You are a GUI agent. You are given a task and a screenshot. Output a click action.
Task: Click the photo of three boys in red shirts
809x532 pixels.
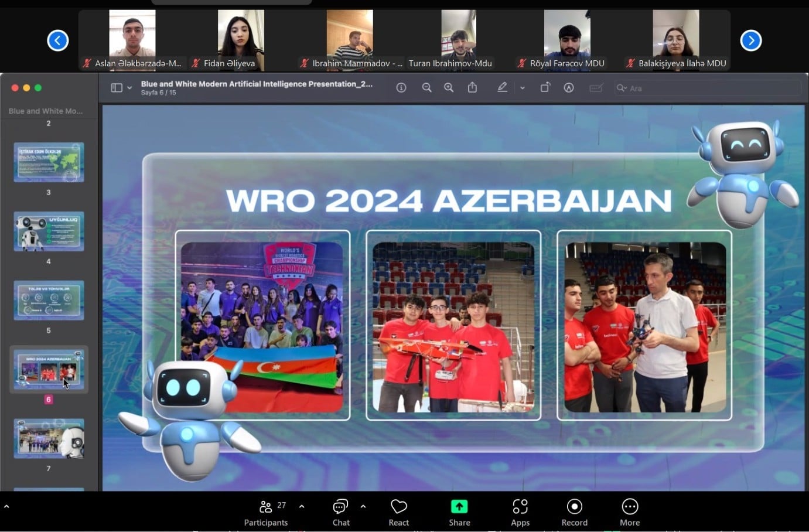[x=453, y=327]
